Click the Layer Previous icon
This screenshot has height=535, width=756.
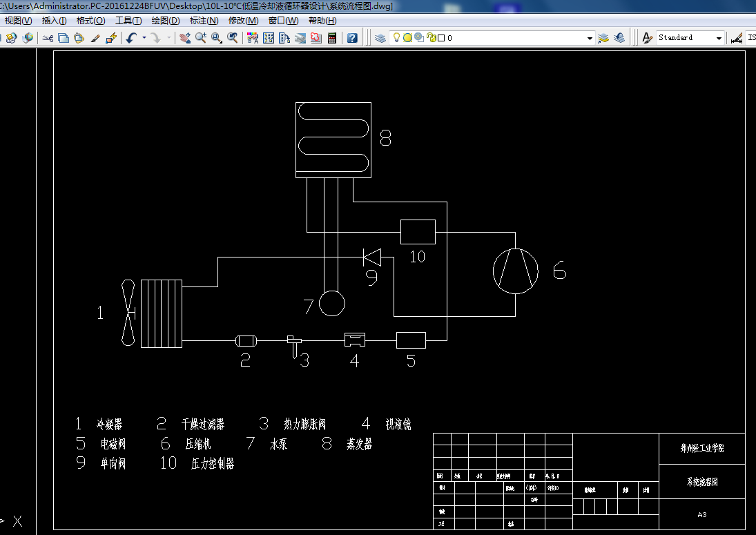point(619,38)
